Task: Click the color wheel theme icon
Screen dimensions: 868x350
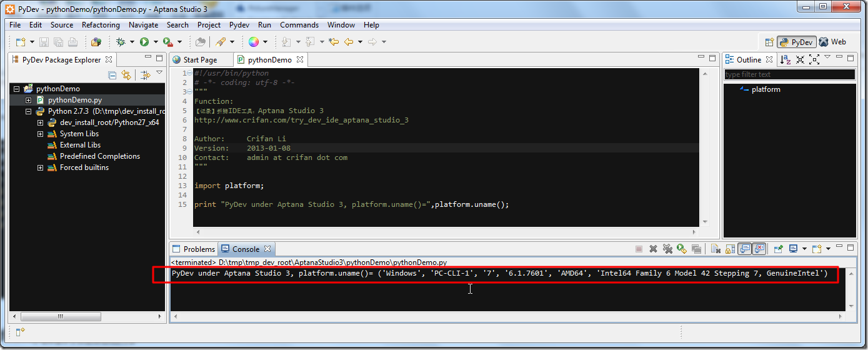Action: click(x=254, y=42)
